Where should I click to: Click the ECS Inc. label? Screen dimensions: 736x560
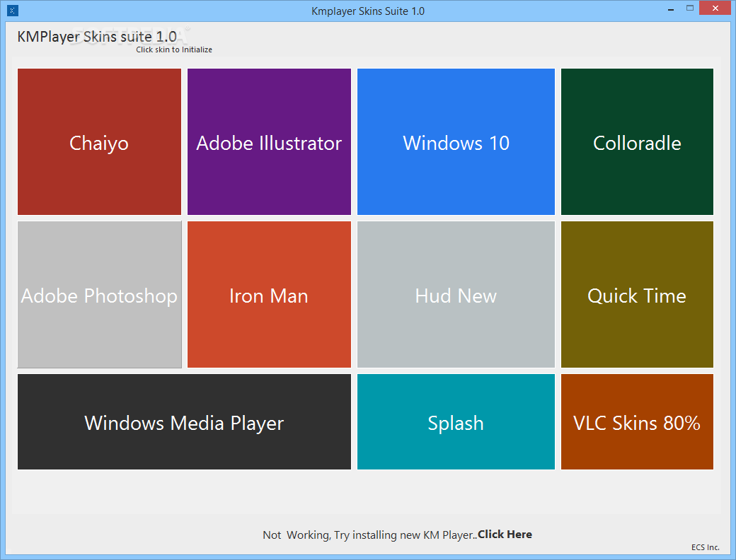point(705,547)
